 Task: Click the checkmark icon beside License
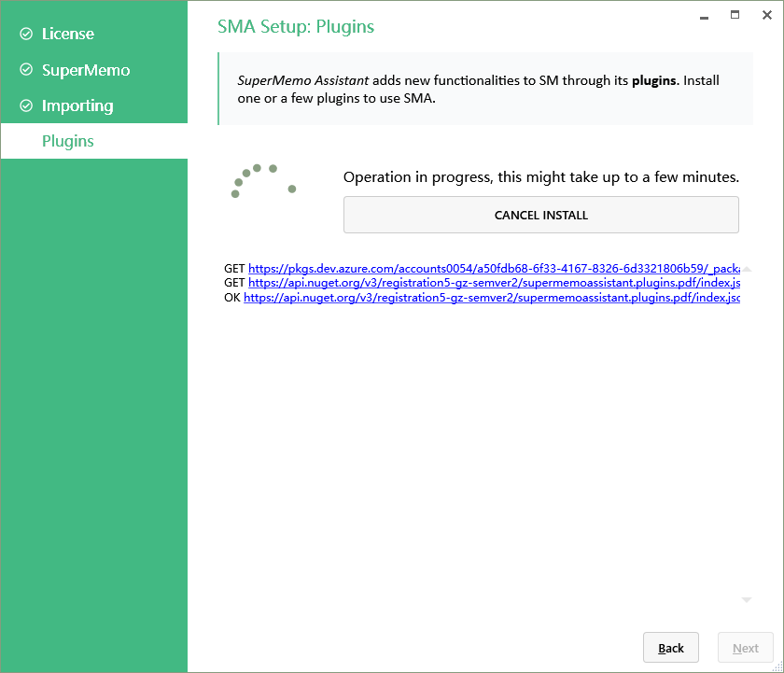pyautogui.click(x=26, y=35)
